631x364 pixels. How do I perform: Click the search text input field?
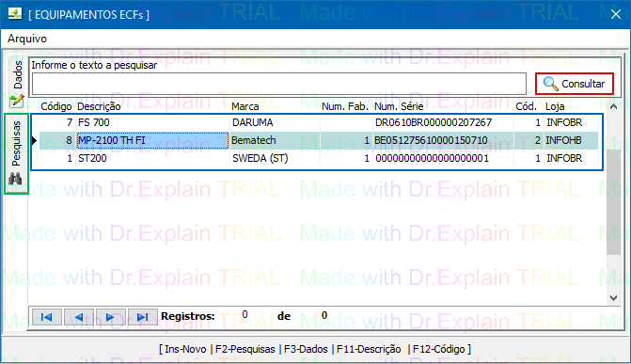pyautogui.click(x=279, y=84)
